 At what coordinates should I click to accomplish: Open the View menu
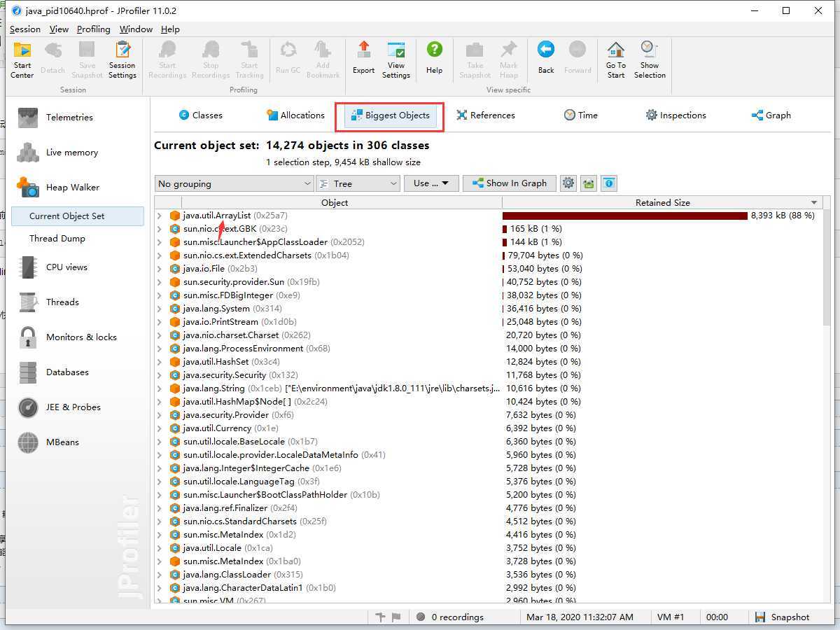click(x=59, y=29)
